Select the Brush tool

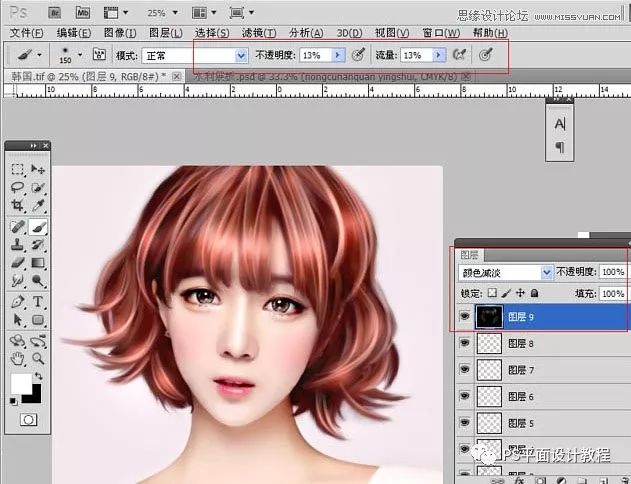pyautogui.click(x=38, y=228)
